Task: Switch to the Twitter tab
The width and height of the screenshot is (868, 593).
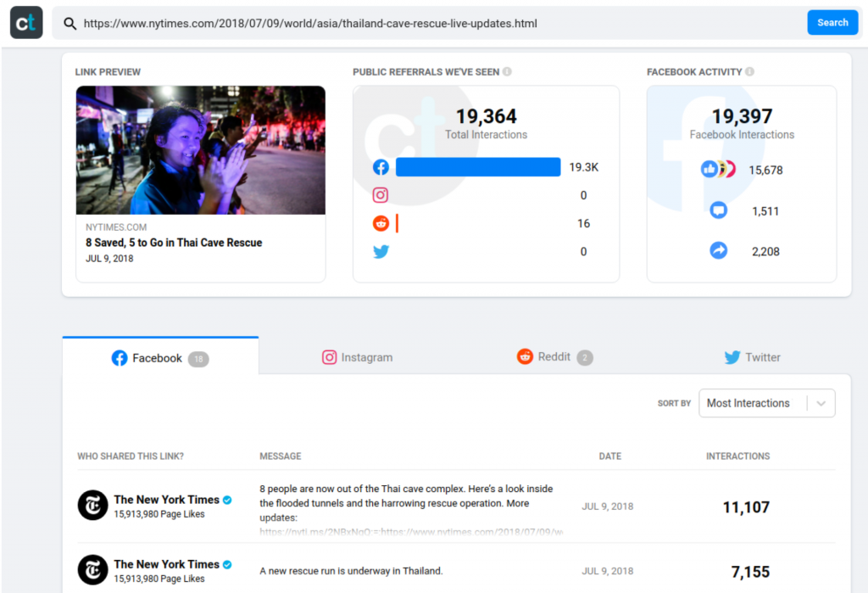Action: (x=753, y=357)
